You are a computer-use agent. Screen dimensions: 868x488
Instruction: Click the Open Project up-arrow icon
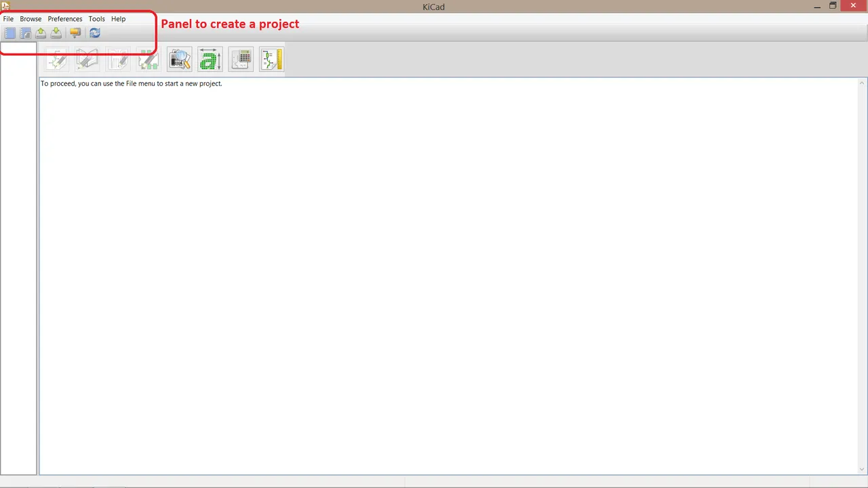tap(41, 33)
